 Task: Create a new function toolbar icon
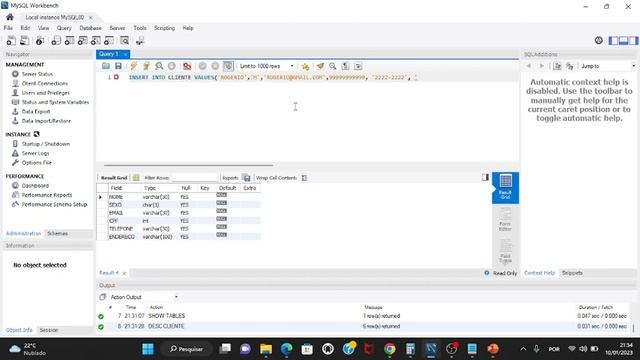coord(109,40)
